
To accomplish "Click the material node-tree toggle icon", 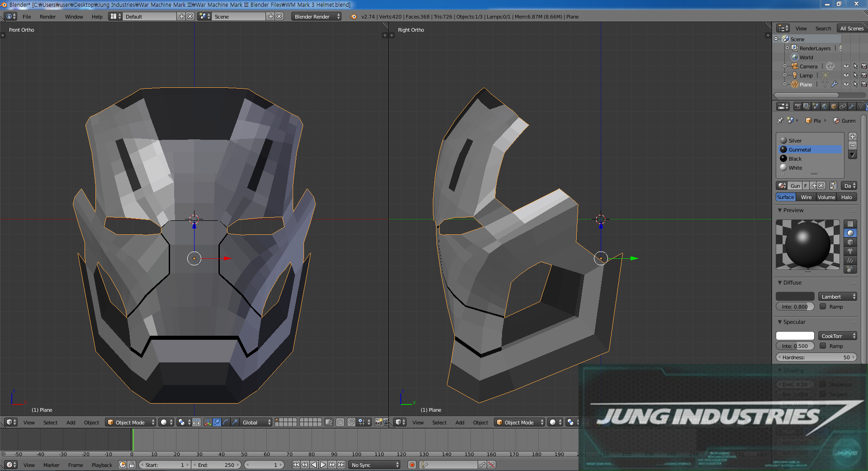I will pyautogui.click(x=833, y=186).
